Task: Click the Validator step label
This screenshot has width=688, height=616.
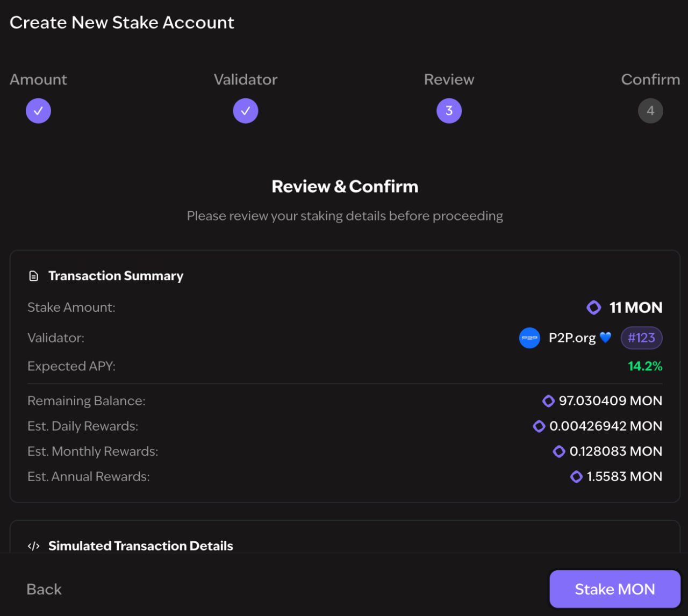Action: tap(246, 80)
